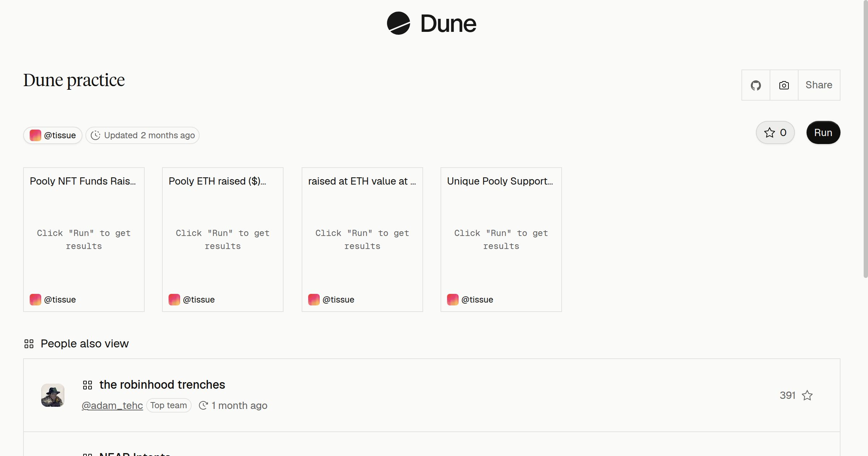Viewport: 868px width, 456px height.
Task: Click the adam_tehc profile avatar
Action: pos(53,395)
